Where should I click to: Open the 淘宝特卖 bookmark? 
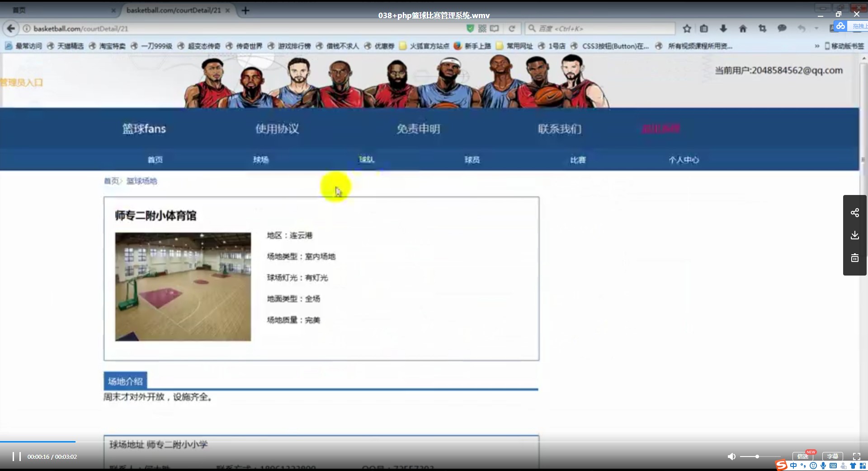click(107, 46)
